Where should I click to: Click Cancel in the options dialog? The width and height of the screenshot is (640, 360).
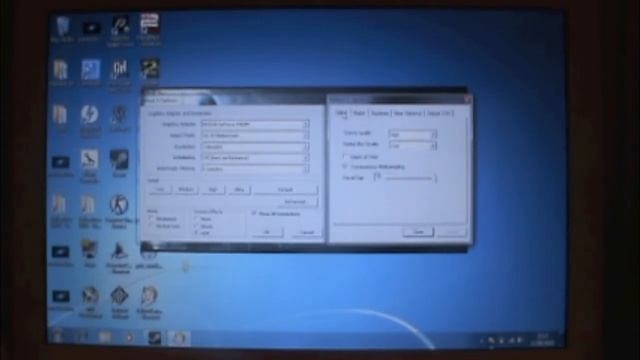307,232
